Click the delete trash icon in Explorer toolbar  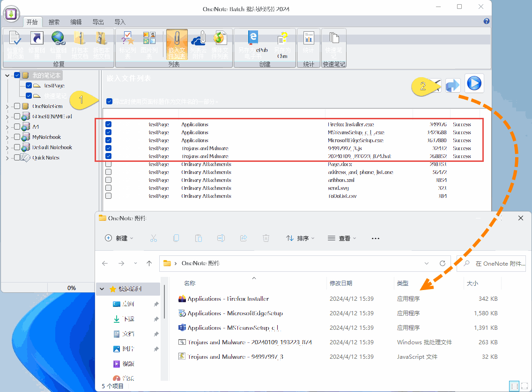pos(266,238)
